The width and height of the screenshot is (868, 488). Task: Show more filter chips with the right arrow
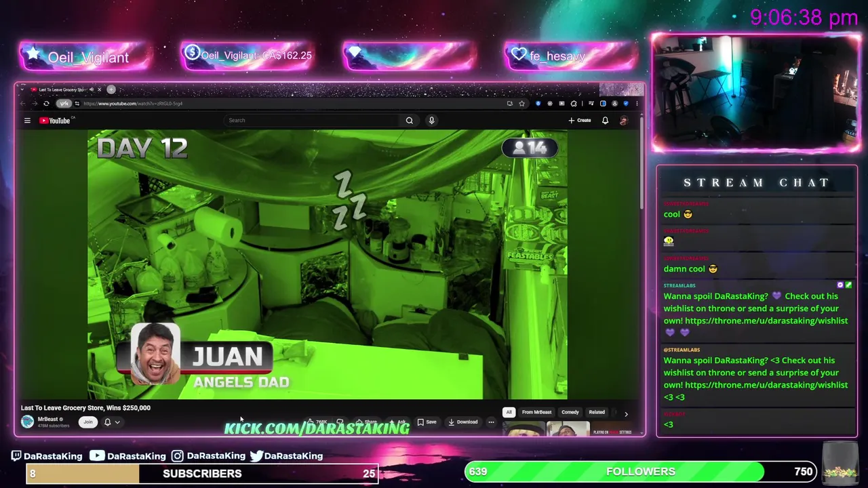click(626, 414)
